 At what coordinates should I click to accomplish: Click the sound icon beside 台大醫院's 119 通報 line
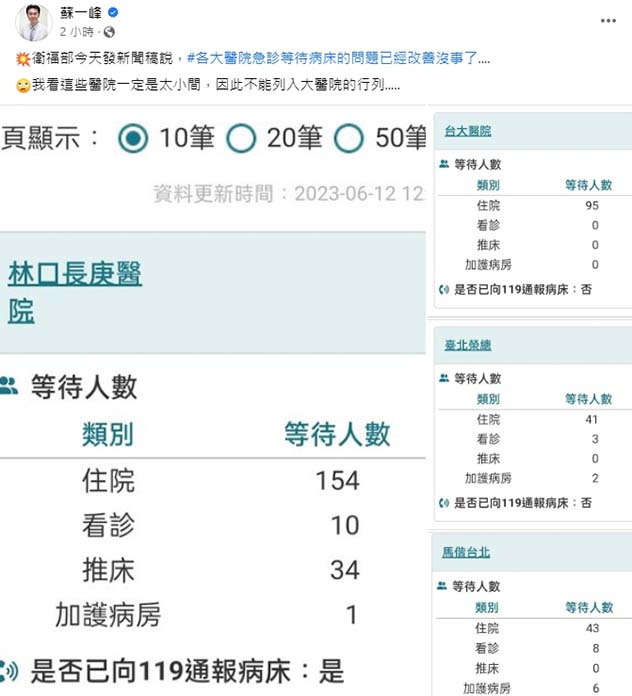[x=444, y=289]
